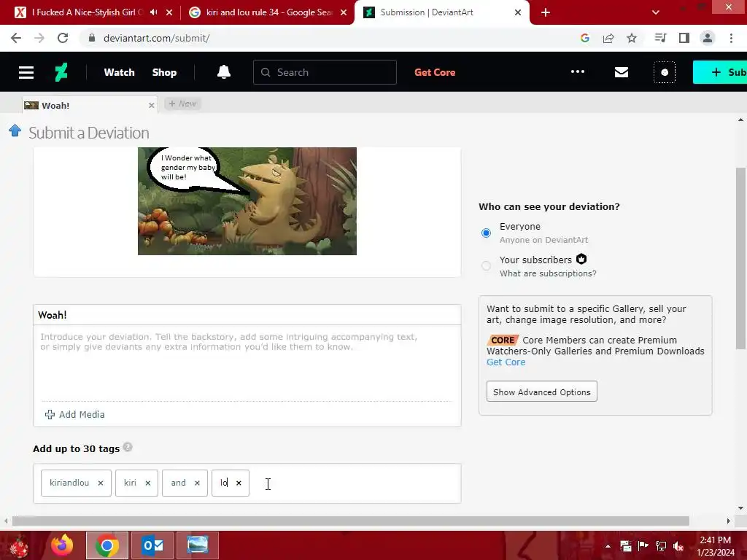
Task: Open Chrome side panel
Action: (684, 38)
